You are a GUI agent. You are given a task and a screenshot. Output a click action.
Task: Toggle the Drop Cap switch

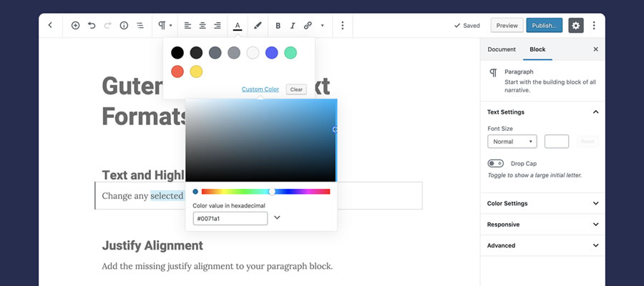(x=495, y=164)
